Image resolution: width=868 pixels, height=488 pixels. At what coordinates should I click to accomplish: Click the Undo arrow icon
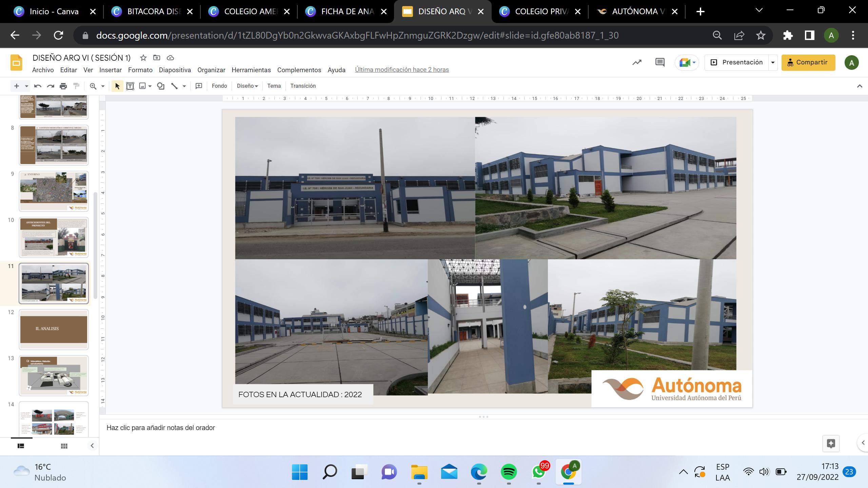38,86
